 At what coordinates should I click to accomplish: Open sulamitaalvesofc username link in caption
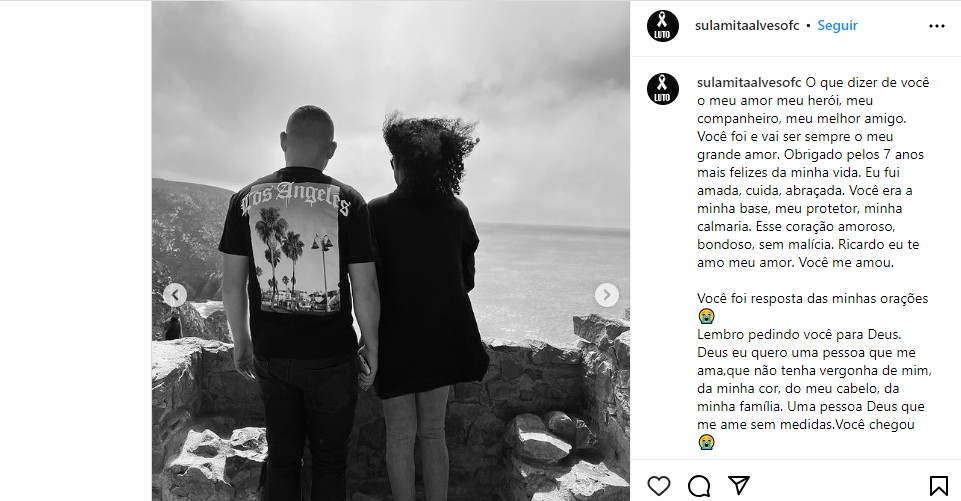(749, 82)
